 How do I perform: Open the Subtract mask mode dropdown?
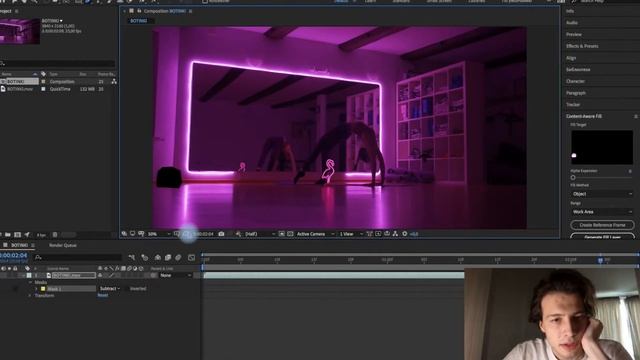pos(110,289)
